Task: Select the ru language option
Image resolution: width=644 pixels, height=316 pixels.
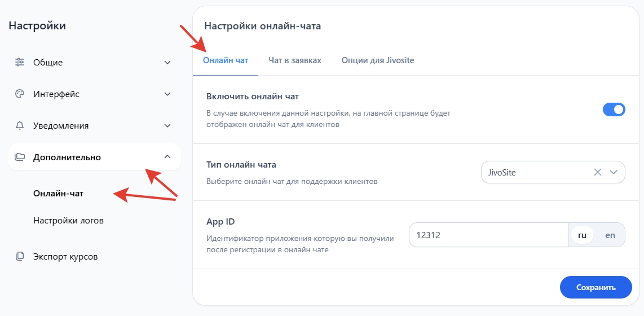Action: [582, 235]
